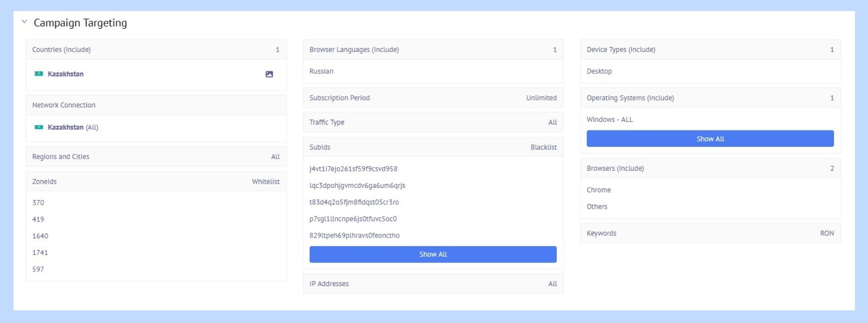Click the Kazakhstan flag under Countries
This screenshot has height=323, width=868.
click(x=39, y=74)
